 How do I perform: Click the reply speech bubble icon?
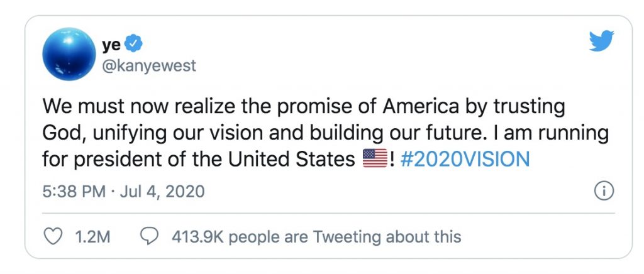point(149,237)
